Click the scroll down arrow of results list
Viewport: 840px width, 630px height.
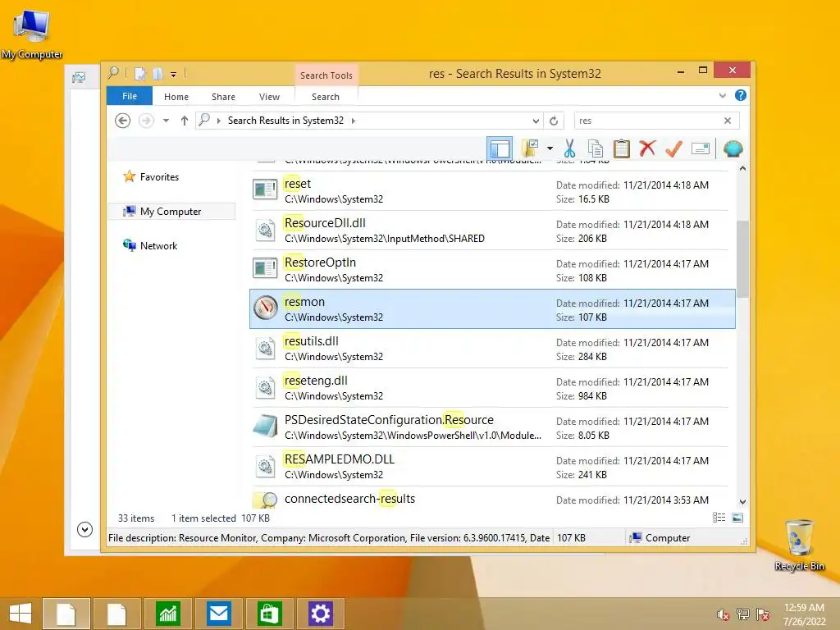[x=742, y=502]
